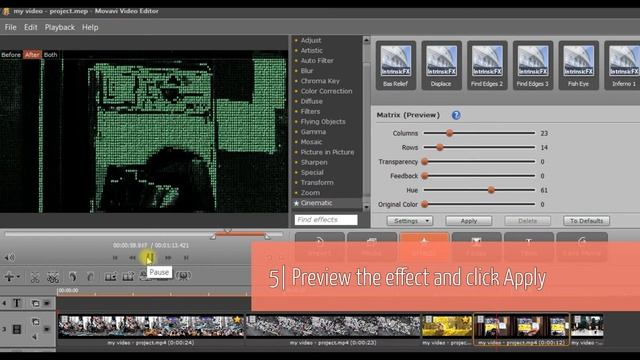Switch preview to After mode
The height and width of the screenshot is (360, 640).
pos(32,55)
